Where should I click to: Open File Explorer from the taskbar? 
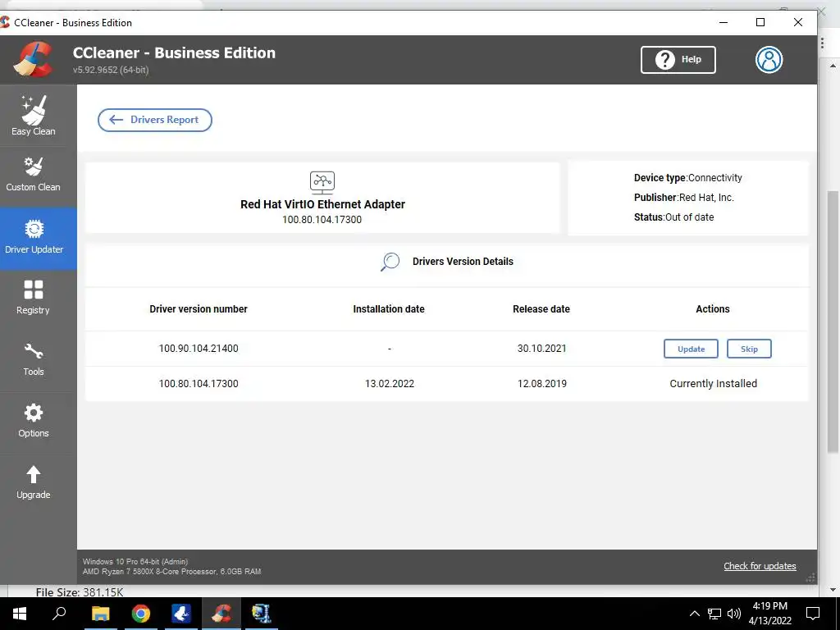click(x=100, y=614)
